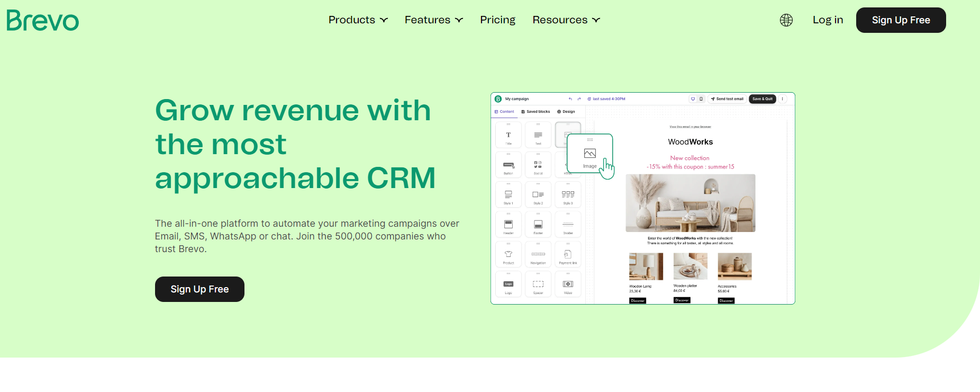The width and height of the screenshot is (980, 392).
Task: Select the Title block in editor preview
Action: tap(509, 135)
